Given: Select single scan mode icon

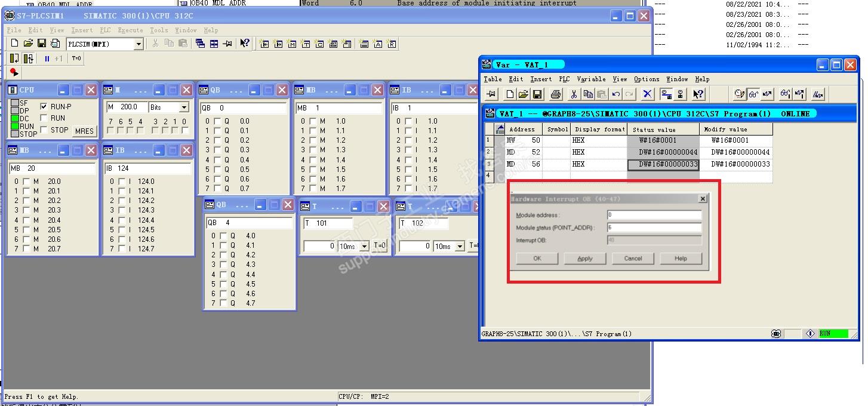Looking at the screenshot, I should click(14, 59).
